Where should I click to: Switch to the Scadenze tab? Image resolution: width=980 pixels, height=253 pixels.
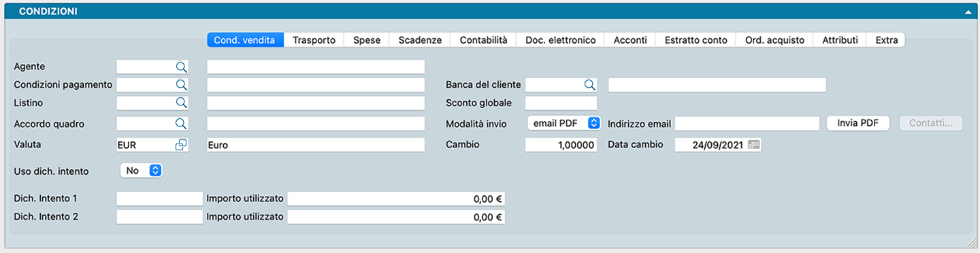click(420, 40)
